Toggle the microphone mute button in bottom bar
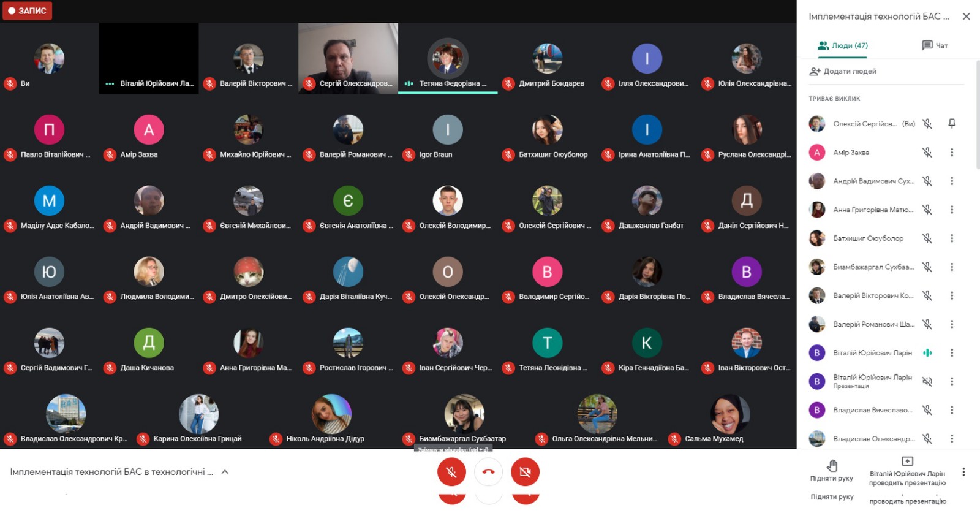980x513 pixels. [x=451, y=472]
